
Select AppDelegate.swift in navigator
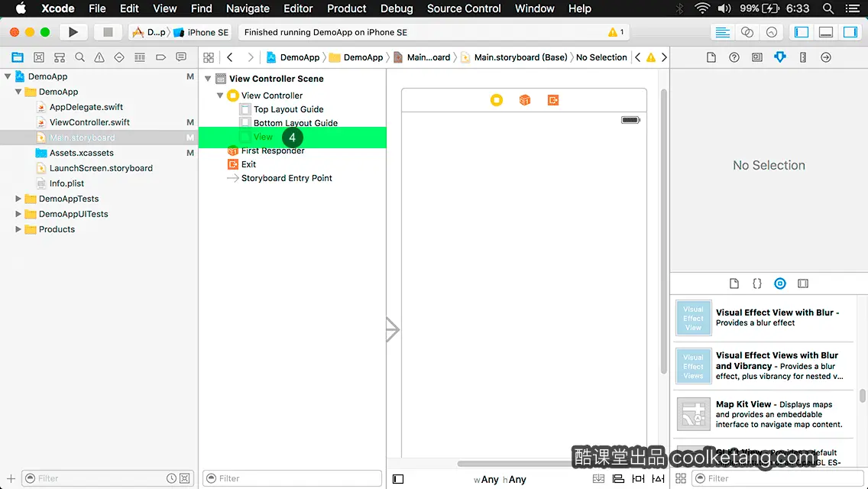click(x=86, y=107)
